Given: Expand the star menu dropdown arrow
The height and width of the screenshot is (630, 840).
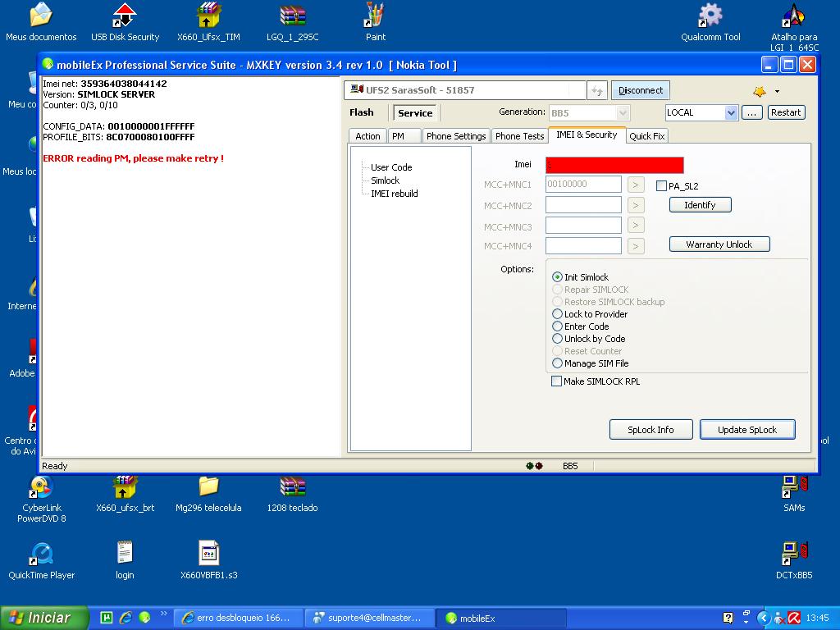Looking at the screenshot, I should click(777, 91).
